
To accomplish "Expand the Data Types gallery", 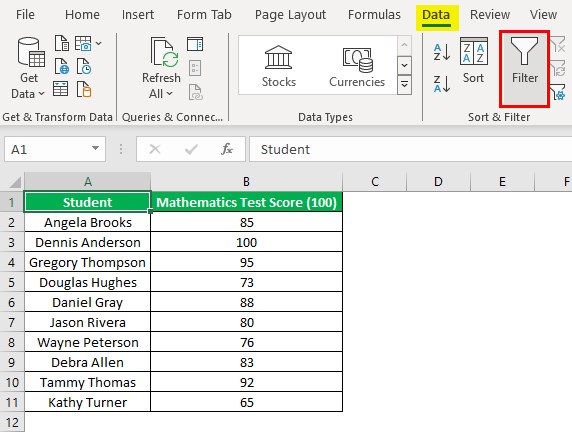I will click(404, 85).
